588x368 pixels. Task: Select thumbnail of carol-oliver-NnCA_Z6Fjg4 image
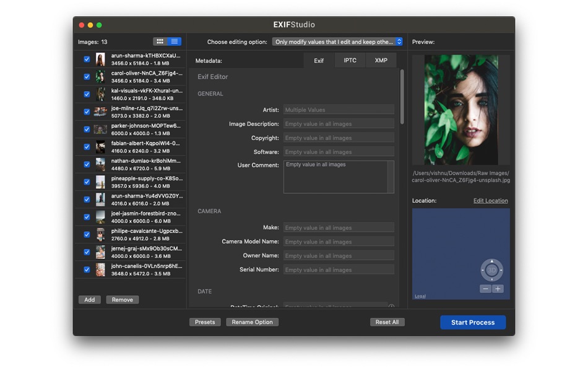point(100,77)
